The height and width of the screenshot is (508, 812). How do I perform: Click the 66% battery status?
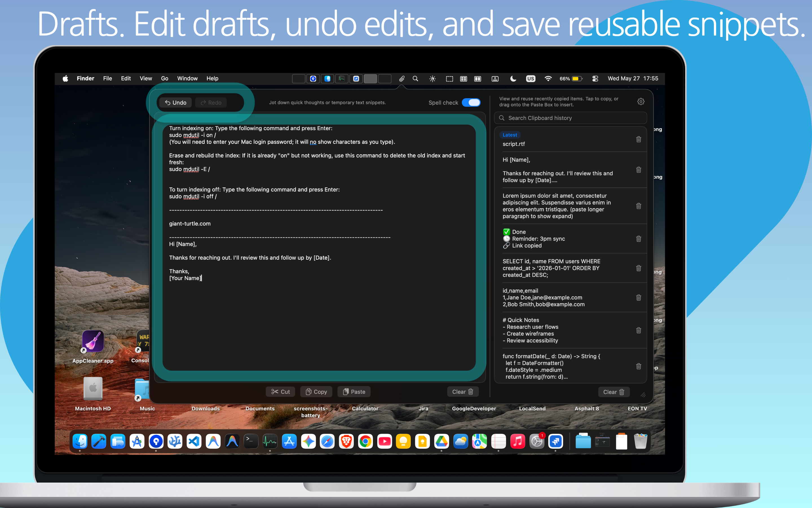(571, 79)
